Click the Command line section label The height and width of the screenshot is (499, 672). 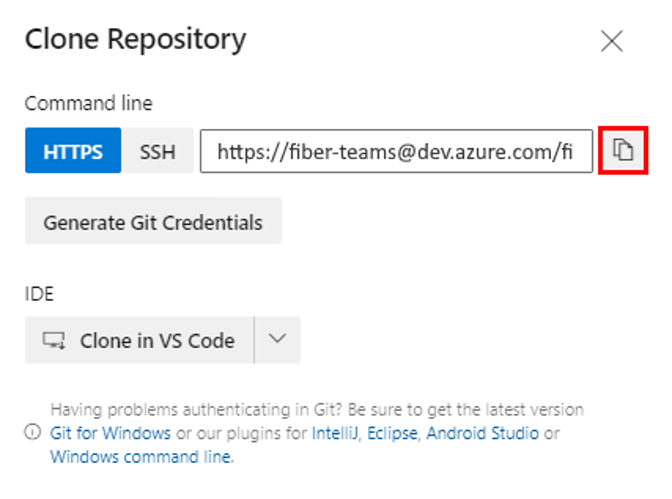click(89, 103)
